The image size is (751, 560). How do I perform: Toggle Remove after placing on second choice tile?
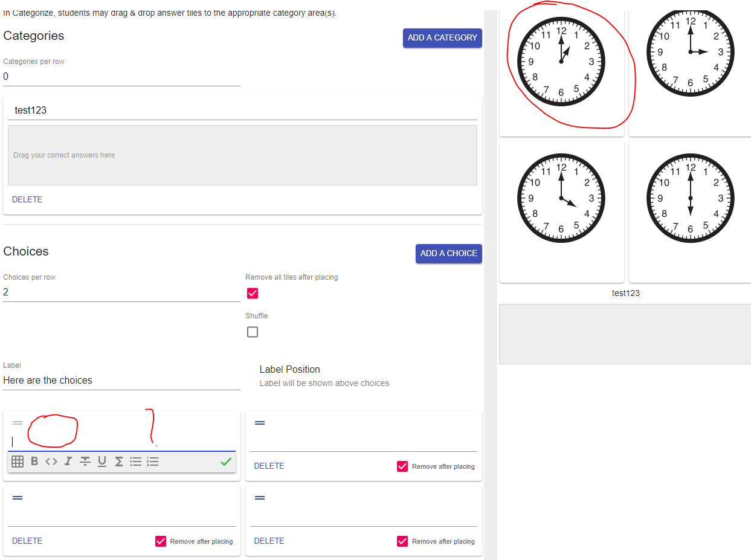pyautogui.click(x=402, y=466)
